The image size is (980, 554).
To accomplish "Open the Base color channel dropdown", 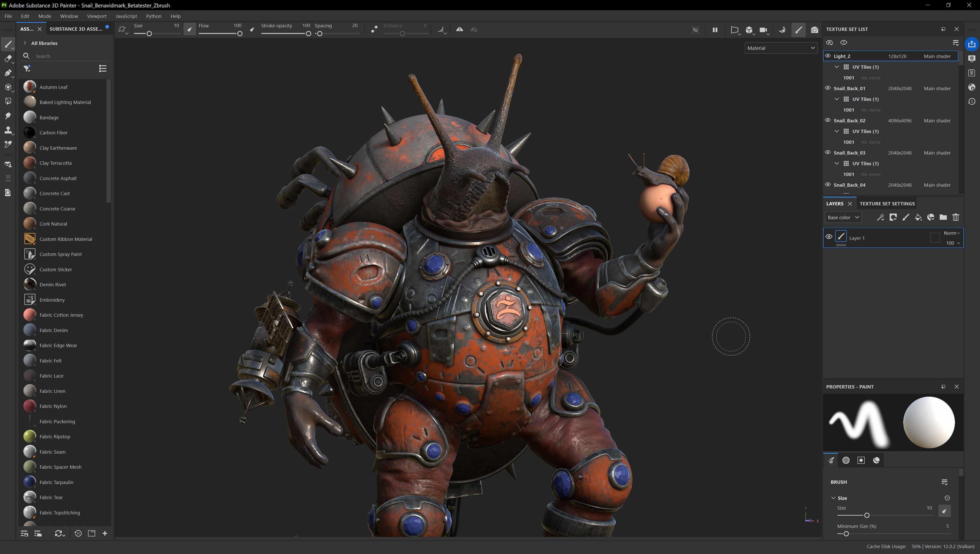I will point(843,217).
